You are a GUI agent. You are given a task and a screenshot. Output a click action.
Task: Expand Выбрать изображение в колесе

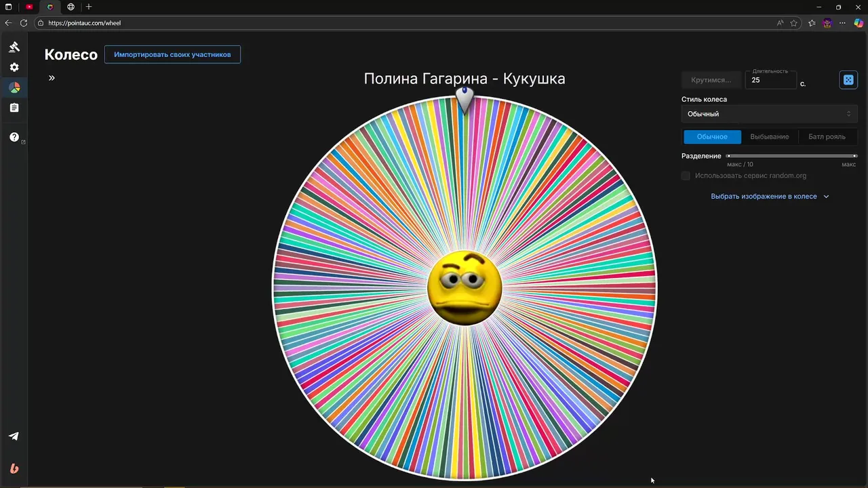pos(770,197)
